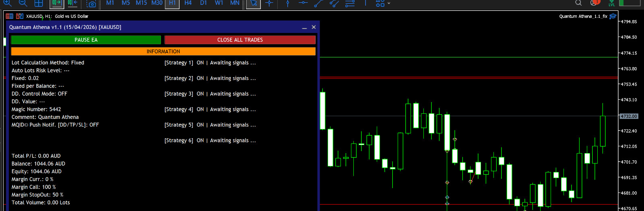
Task: Tile chart windows with grid icon
Action: pos(39,3)
